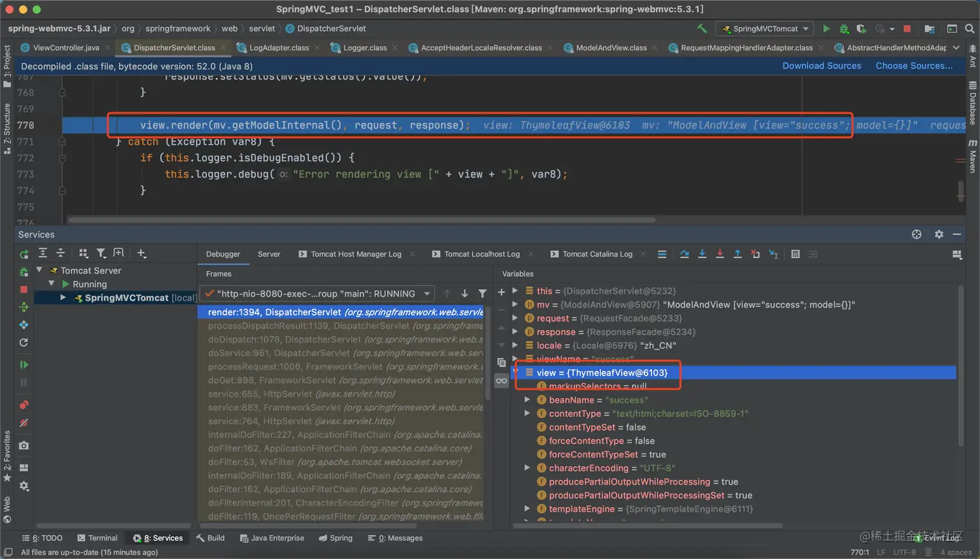Open the Build tool window button
The height and width of the screenshot is (559, 980).
[211, 538]
